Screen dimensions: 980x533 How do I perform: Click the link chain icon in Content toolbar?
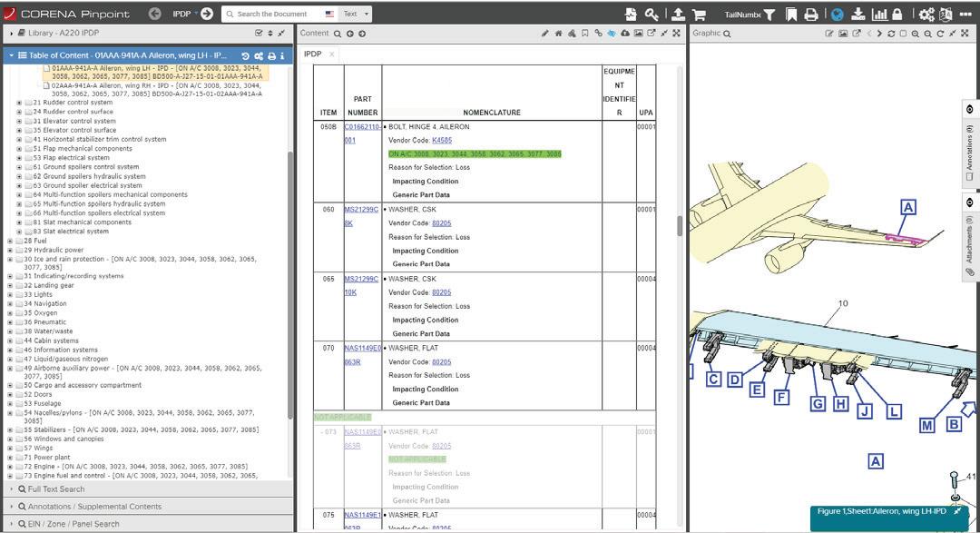pyautogui.click(x=598, y=34)
